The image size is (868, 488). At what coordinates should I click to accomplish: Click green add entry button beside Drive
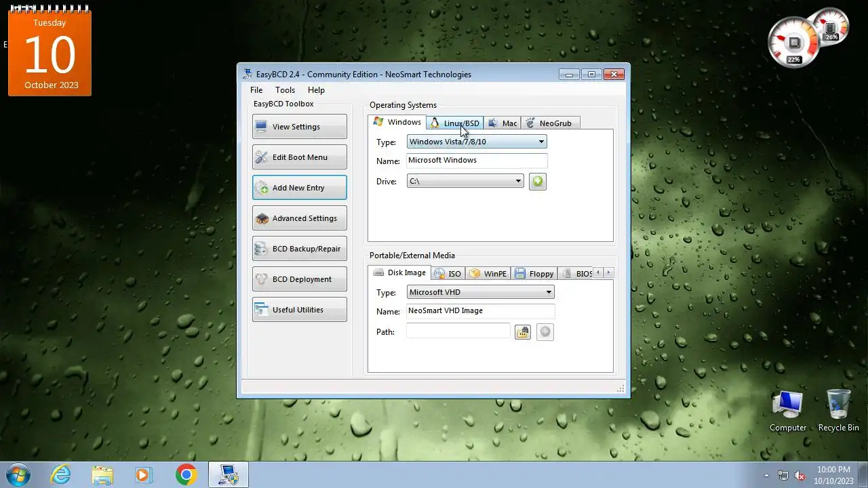point(538,182)
